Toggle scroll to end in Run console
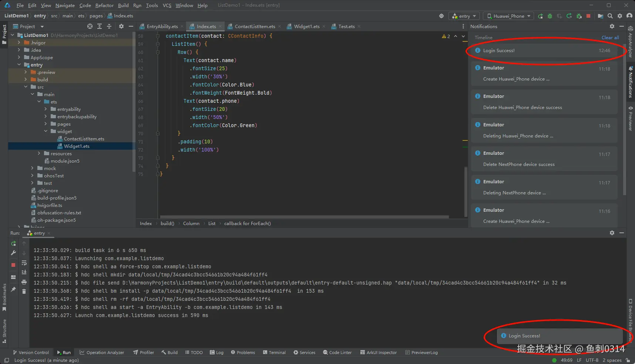635x364 pixels. (x=24, y=272)
